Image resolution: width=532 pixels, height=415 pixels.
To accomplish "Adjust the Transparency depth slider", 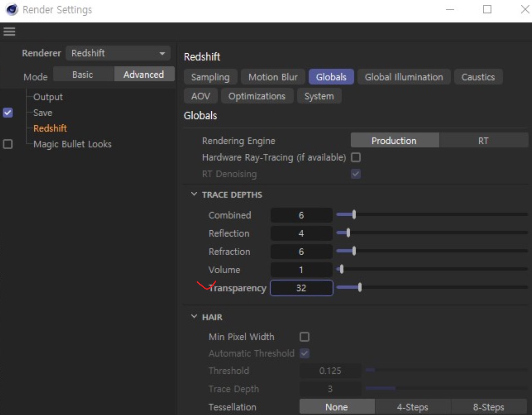I will point(432,287).
